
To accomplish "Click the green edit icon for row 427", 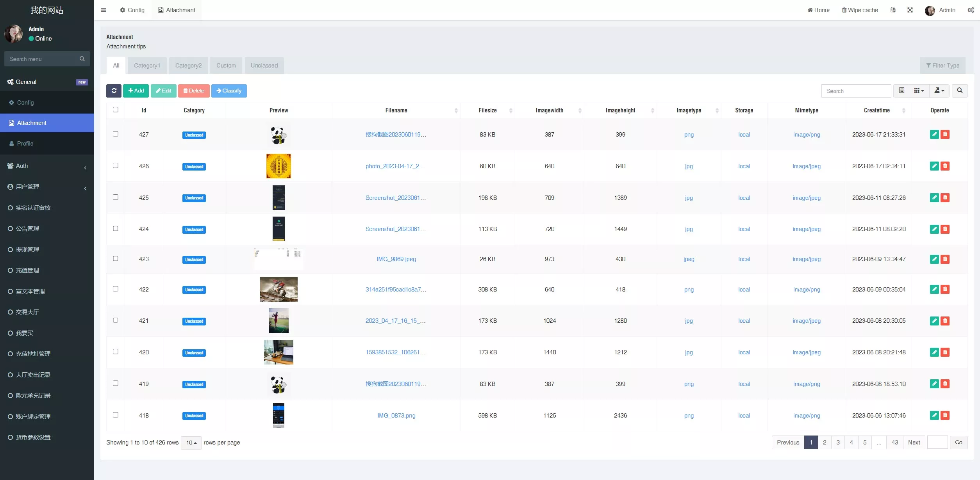I will 934,135.
